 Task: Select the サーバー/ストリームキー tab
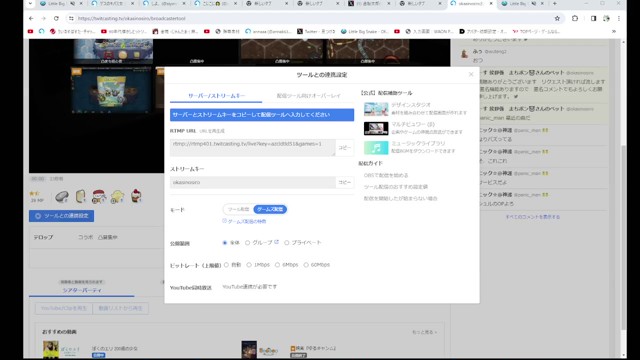point(216,96)
